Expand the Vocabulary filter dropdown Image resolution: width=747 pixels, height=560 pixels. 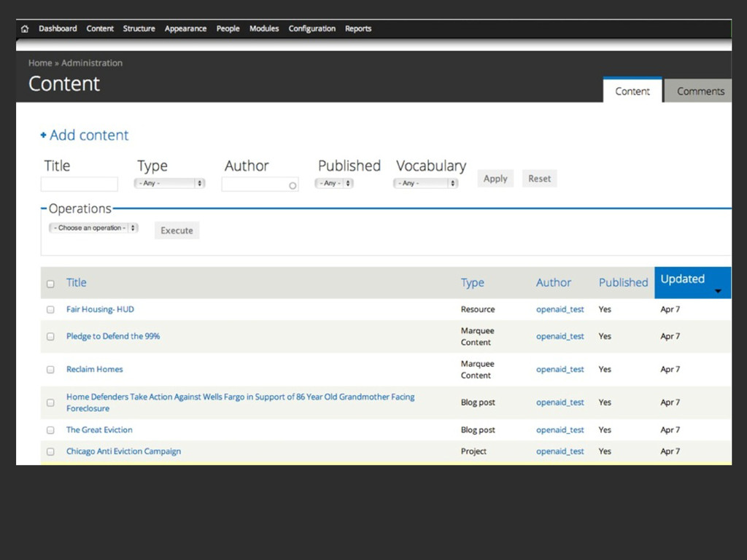pyautogui.click(x=426, y=184)
